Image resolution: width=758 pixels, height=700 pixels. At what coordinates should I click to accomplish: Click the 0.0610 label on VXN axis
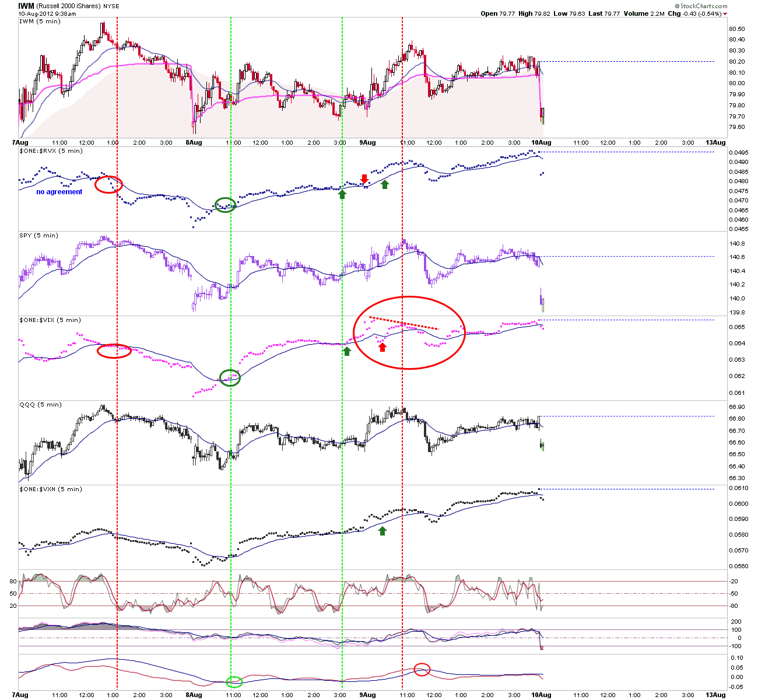(738, 488)
